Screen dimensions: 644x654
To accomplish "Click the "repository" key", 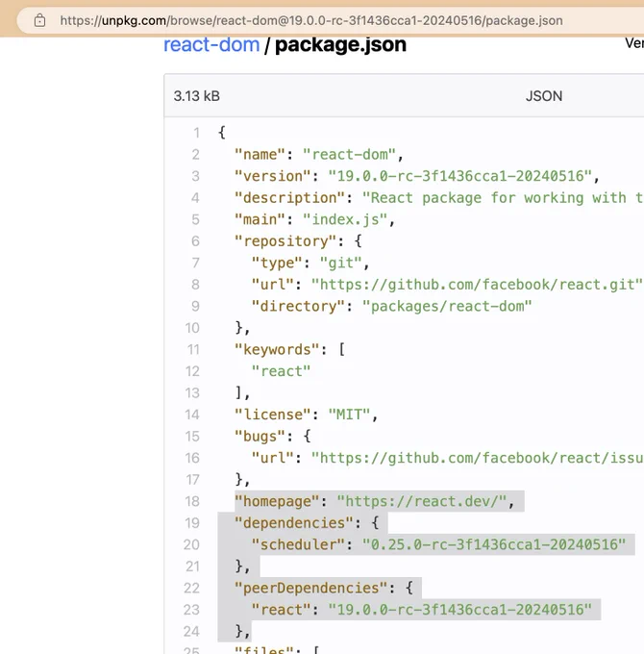I will point(285,241).
